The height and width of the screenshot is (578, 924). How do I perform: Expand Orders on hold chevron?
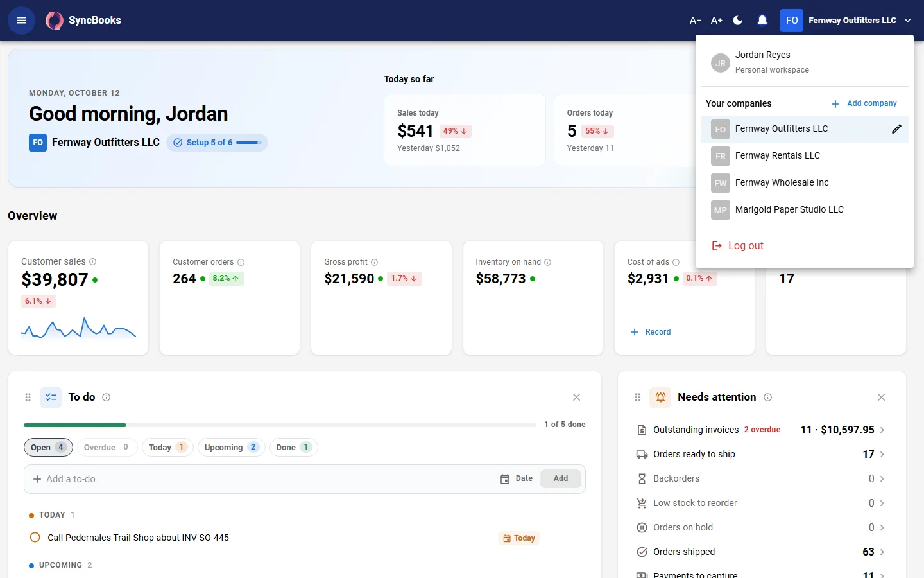point(882,528)
